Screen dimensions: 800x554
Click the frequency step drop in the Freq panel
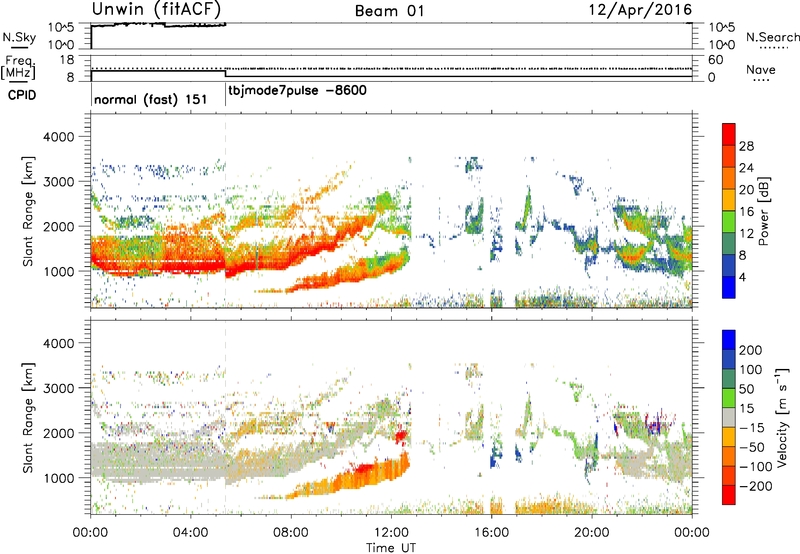(x=226, y=73)
